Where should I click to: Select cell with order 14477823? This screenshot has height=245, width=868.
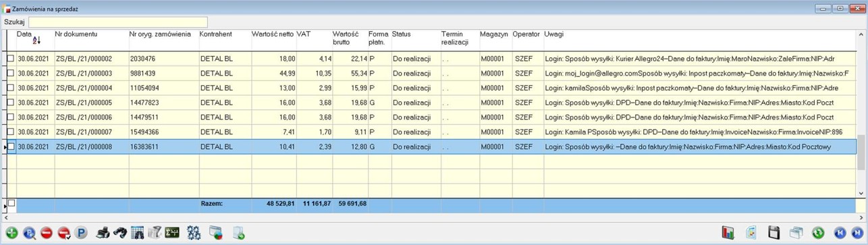tap(163, 103)
